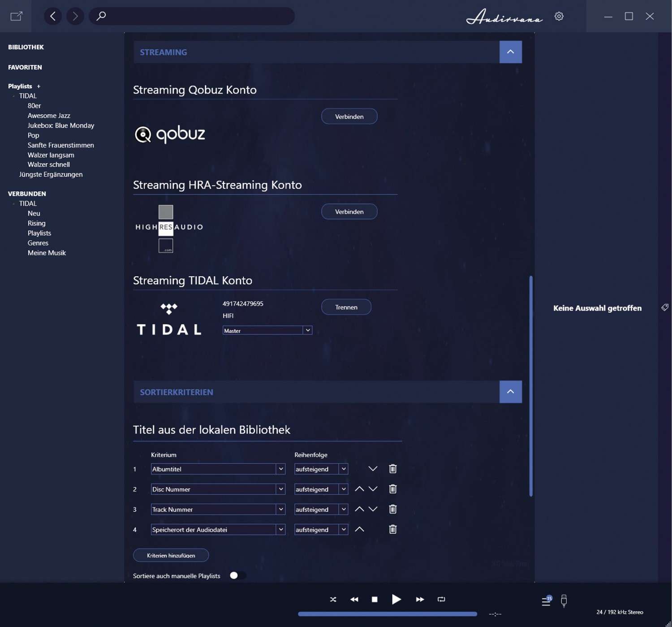Move Disc Nummer criterion down

pyautogui.click(x=373, y=489)
